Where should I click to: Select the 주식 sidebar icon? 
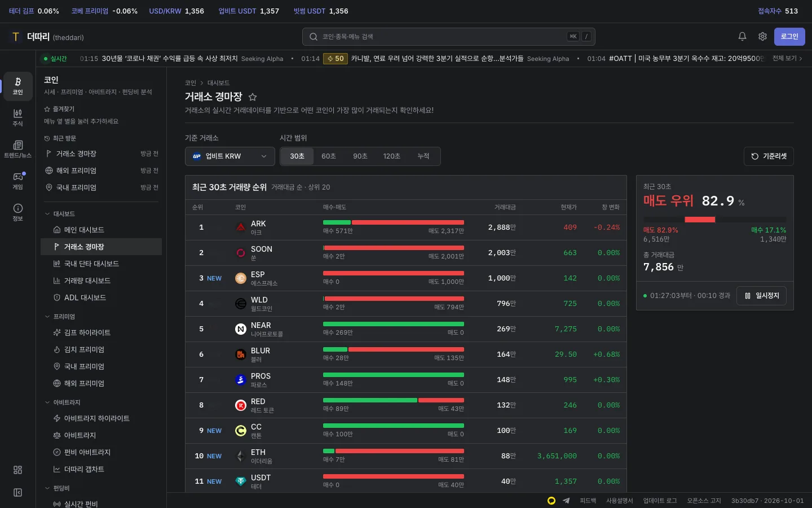point(18,118)
